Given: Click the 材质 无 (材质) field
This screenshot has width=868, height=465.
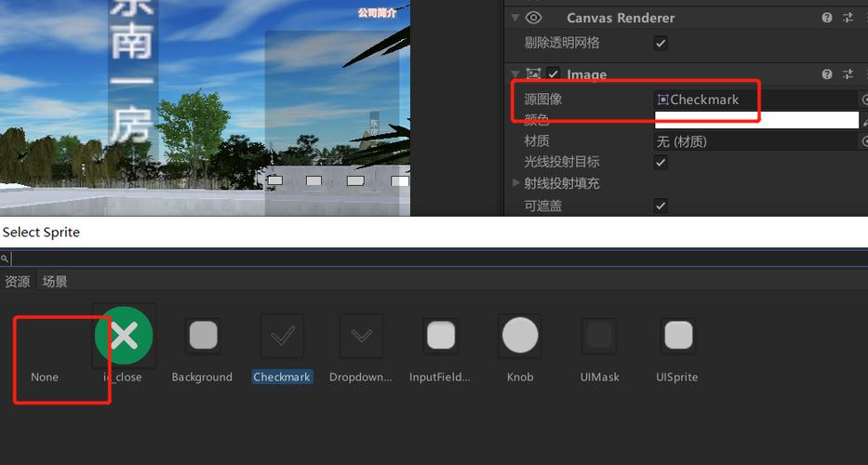Looking at the screenshot, I should tap(756, 141).
